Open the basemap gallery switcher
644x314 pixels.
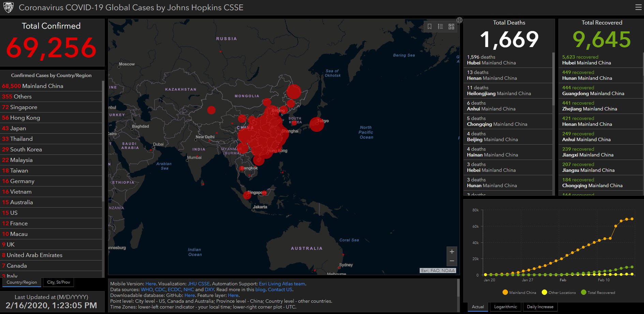tap(451, 27)
